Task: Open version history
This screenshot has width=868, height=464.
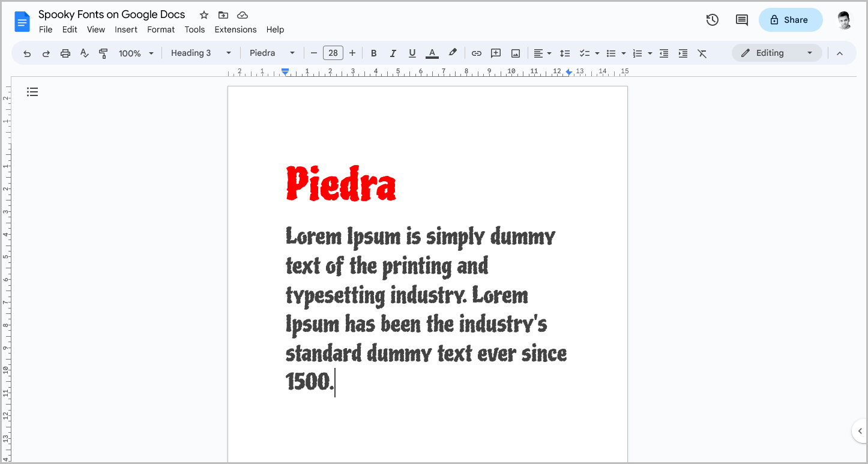Action: 712,20
